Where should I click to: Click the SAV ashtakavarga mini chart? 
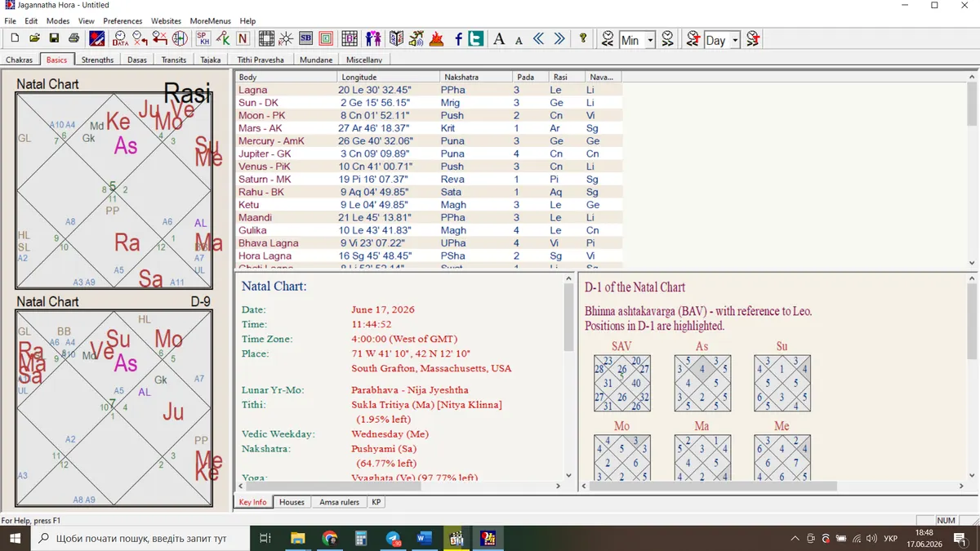click(x=622, y=383)
